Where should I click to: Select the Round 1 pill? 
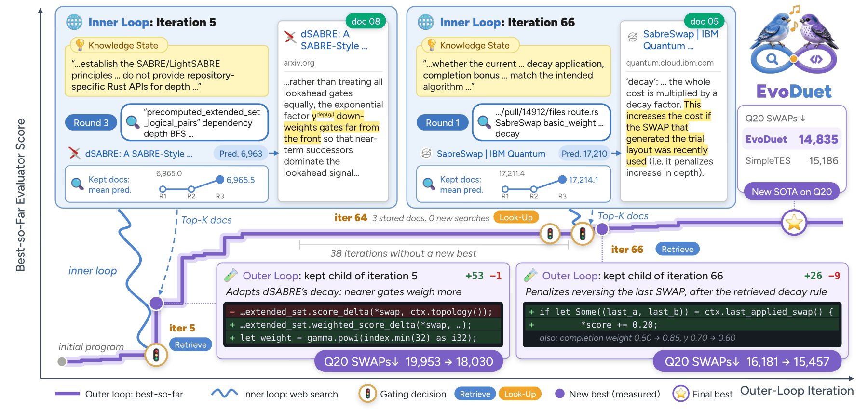443,123
